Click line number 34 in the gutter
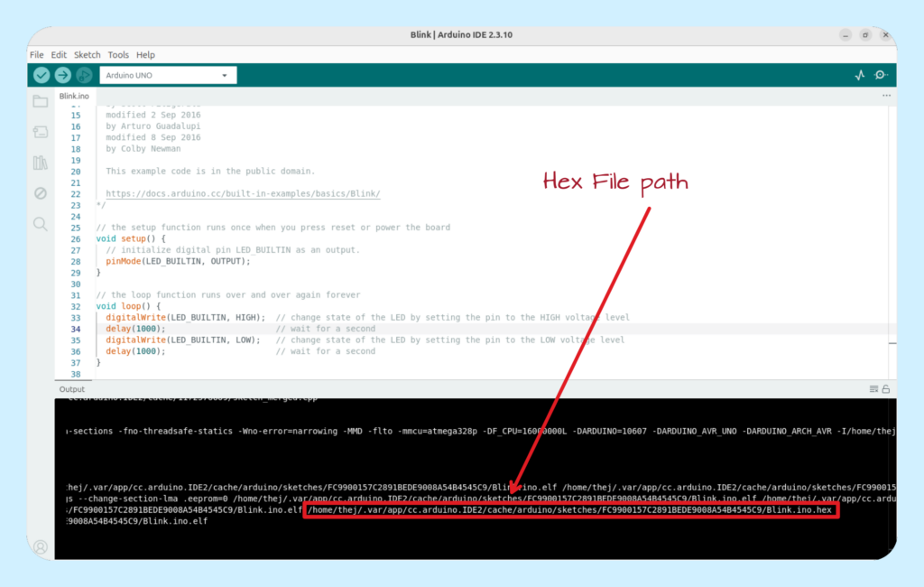 (x=76, y=329)
